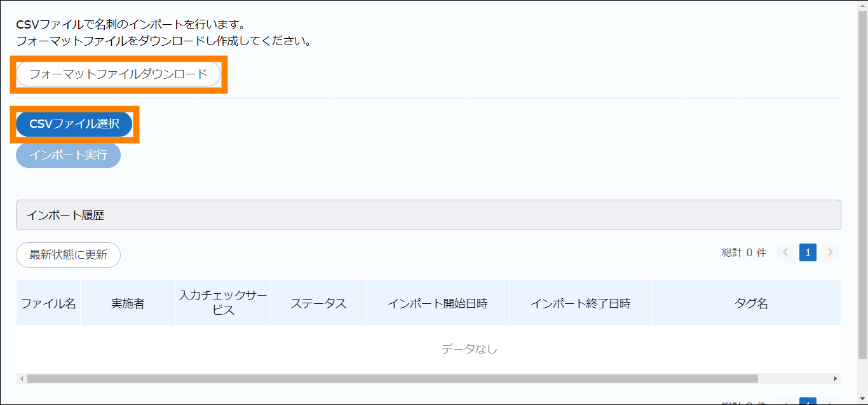Click the 実施者 column header
Screen dimensions: 868x405
point(128,303)
